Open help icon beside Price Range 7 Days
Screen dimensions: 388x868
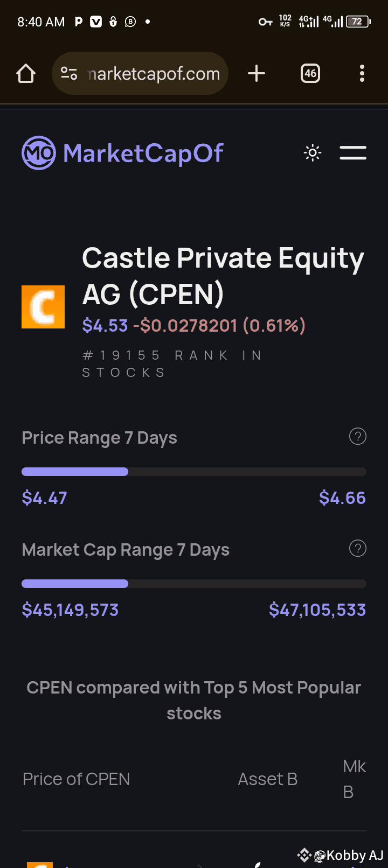pos(358,436)
